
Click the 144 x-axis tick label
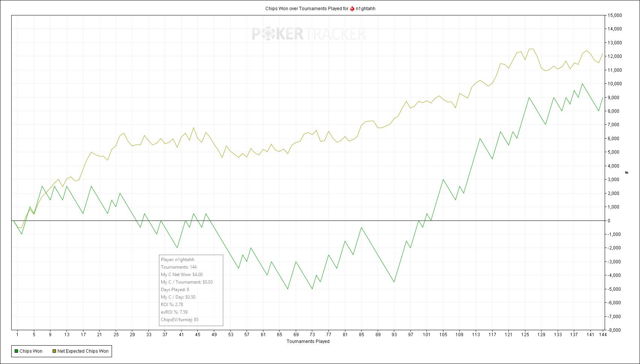tap(603, 335)
